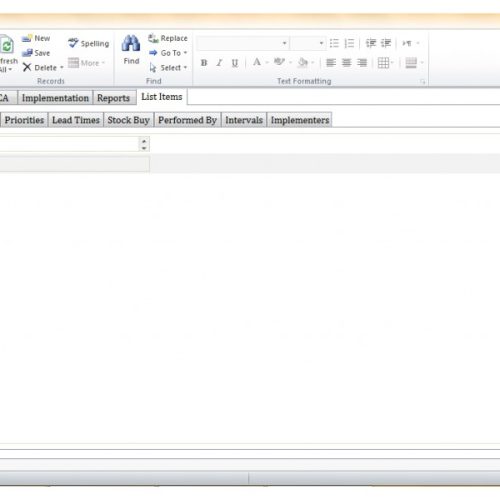Open Text Formatting dialog launcher
500x500 pixels.
tap(423, 81)
